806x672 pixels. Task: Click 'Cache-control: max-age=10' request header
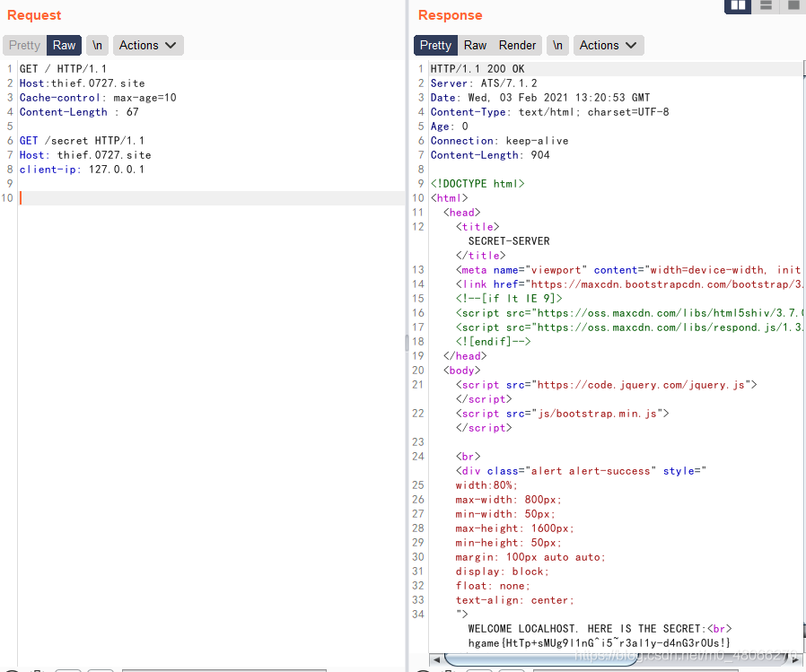[98, 98]
